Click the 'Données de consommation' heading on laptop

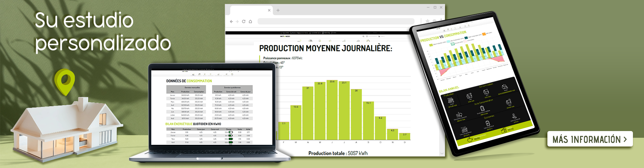(189, 81)
